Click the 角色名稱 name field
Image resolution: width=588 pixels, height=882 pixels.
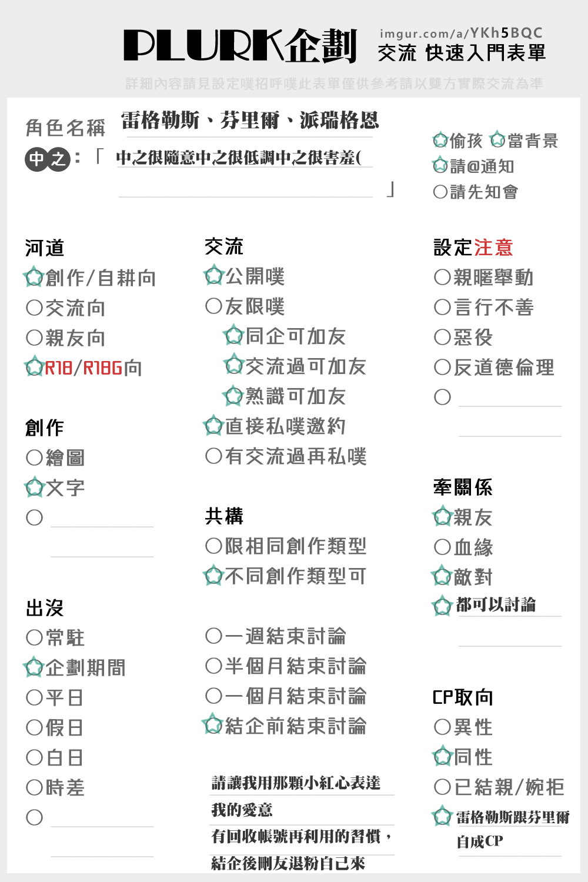[246, 122]
